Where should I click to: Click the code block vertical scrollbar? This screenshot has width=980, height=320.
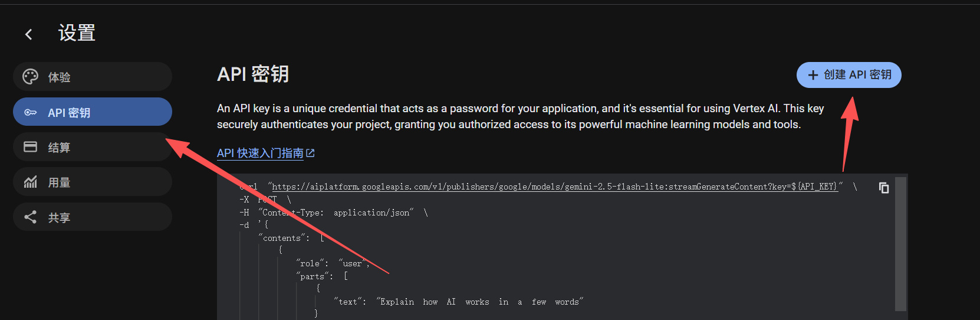900,244
